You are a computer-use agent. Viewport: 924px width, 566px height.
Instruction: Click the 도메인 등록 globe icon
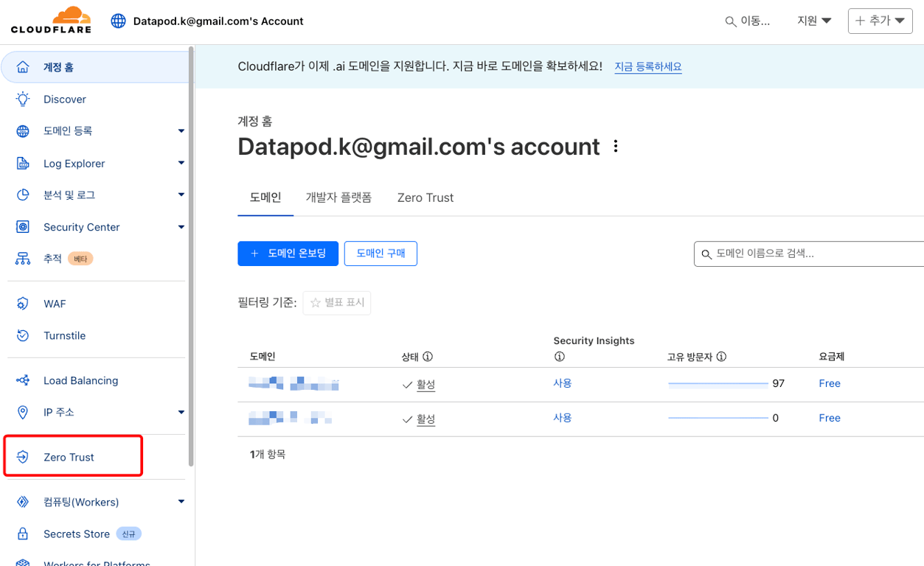23,131
